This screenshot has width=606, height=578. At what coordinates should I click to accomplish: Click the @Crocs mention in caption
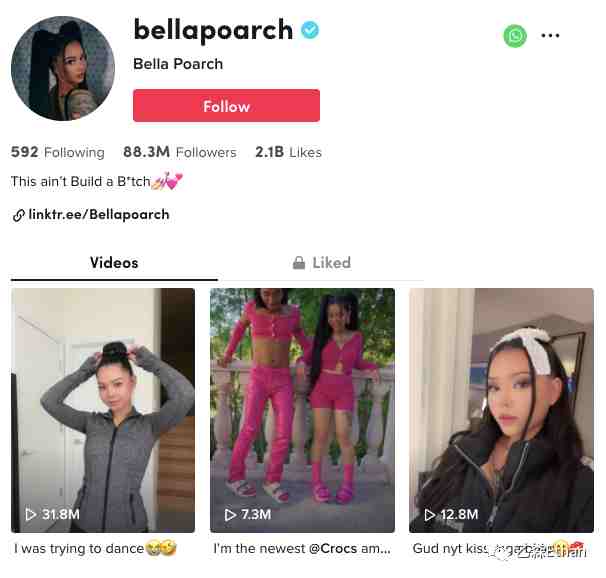click(333, 549)
